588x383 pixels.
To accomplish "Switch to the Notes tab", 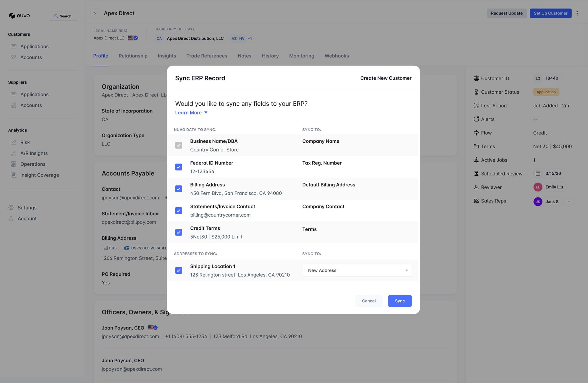I will click(x=244, y=56).
